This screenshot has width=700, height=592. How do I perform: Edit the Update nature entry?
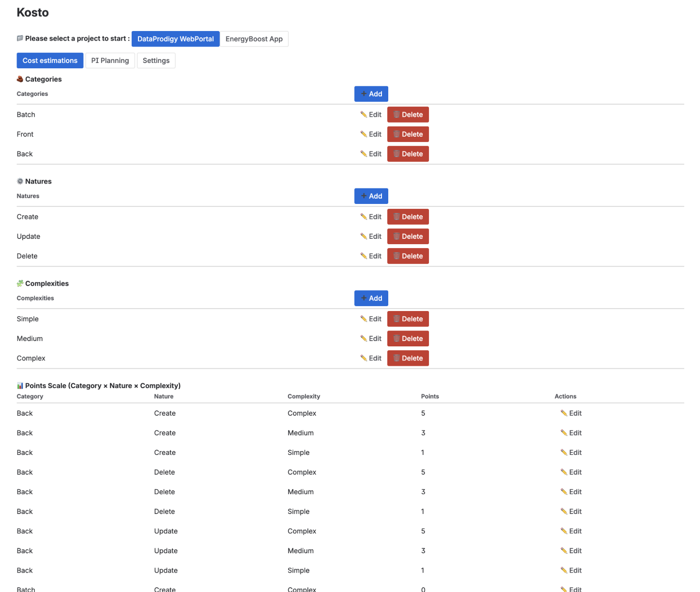[371, 236]
